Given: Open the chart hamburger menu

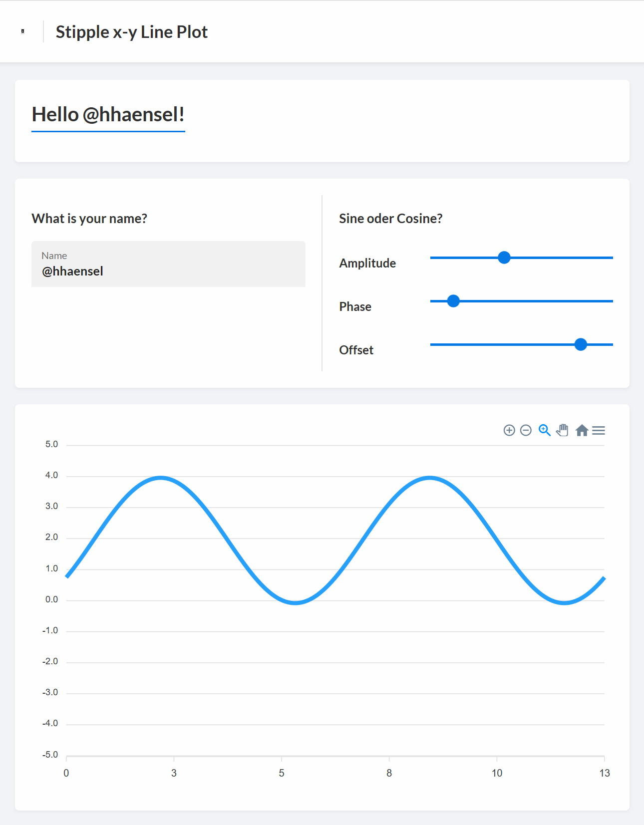Looking at the screenshot, I should pos(599,430).
